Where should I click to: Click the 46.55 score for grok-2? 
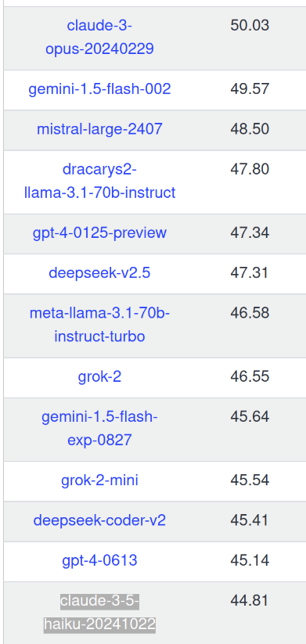(x=250, y=376)
